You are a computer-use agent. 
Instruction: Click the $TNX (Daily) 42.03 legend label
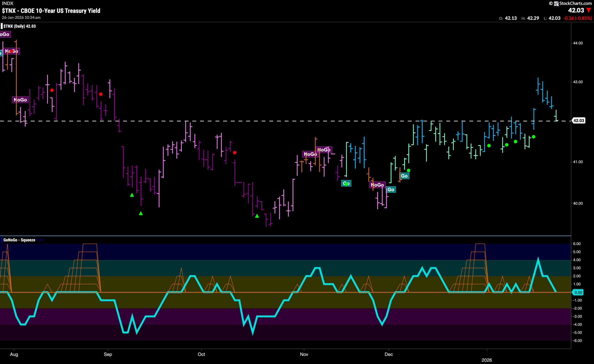[19, 26]
